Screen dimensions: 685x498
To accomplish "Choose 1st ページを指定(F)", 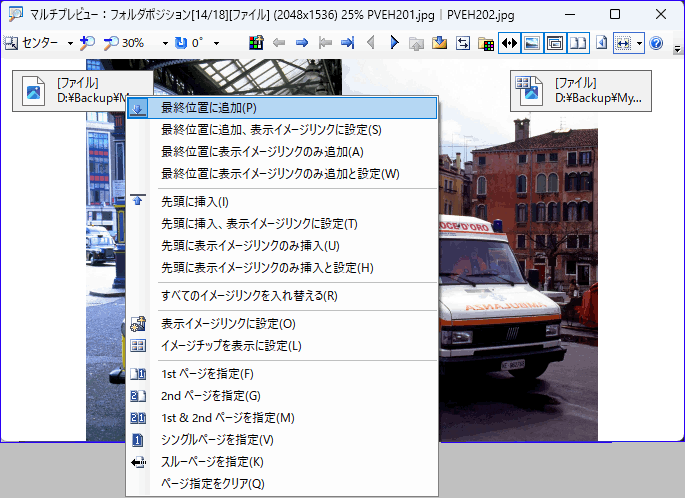I will pos(282,374).
